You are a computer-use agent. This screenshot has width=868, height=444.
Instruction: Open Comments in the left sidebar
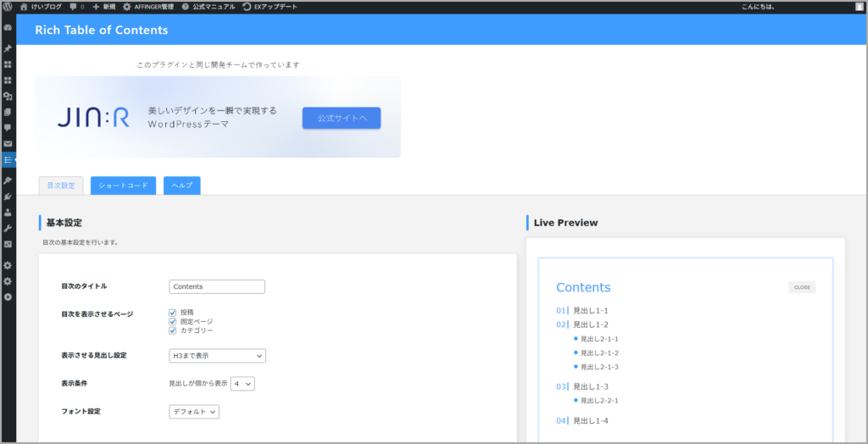click(x=8, y=127)
